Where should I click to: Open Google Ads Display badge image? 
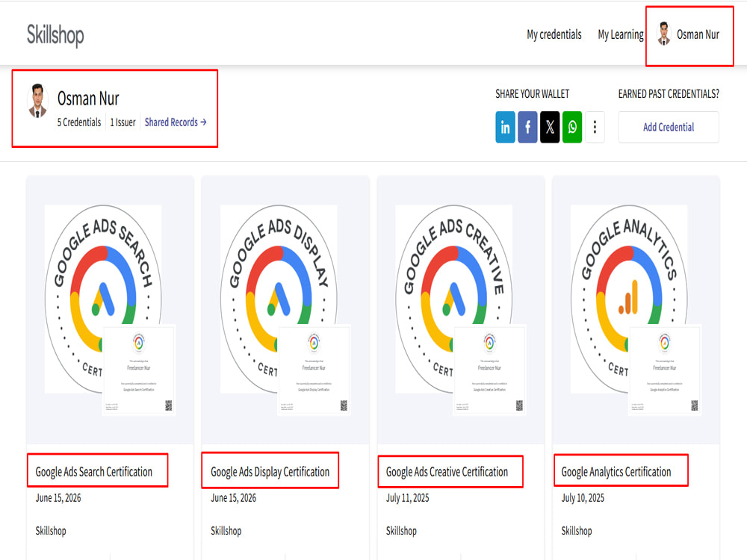[x=278, y=299]
